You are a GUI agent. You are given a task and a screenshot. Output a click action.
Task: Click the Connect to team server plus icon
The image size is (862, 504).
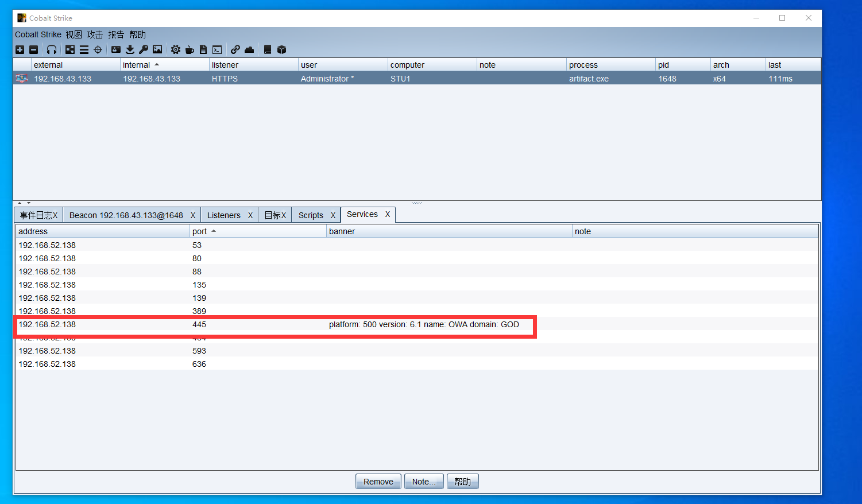coord(20,49)
